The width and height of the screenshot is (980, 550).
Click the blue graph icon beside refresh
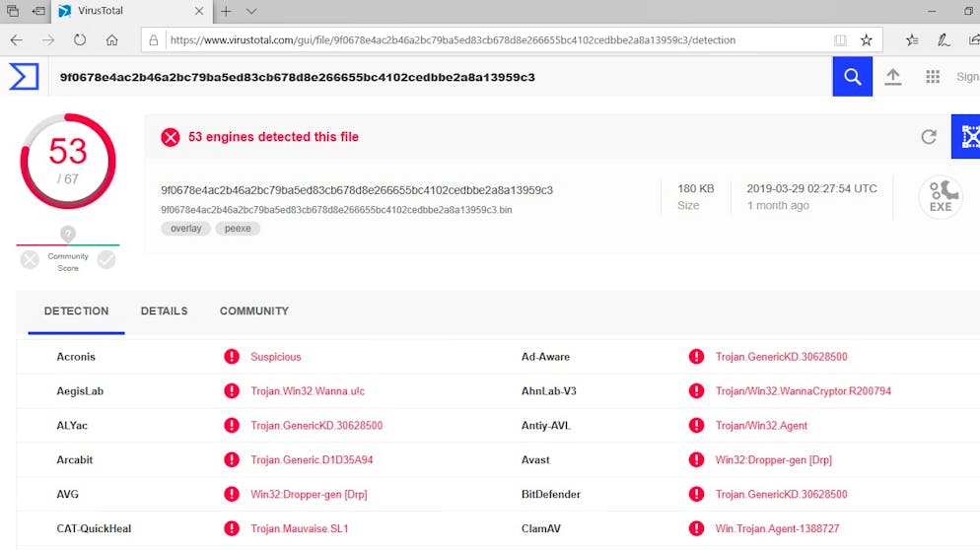pos(967,136)
